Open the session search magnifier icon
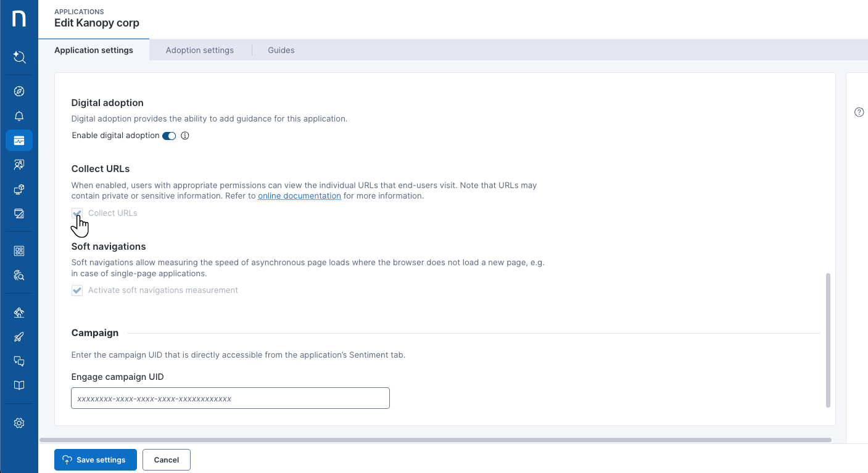 [x=19, y=274]
